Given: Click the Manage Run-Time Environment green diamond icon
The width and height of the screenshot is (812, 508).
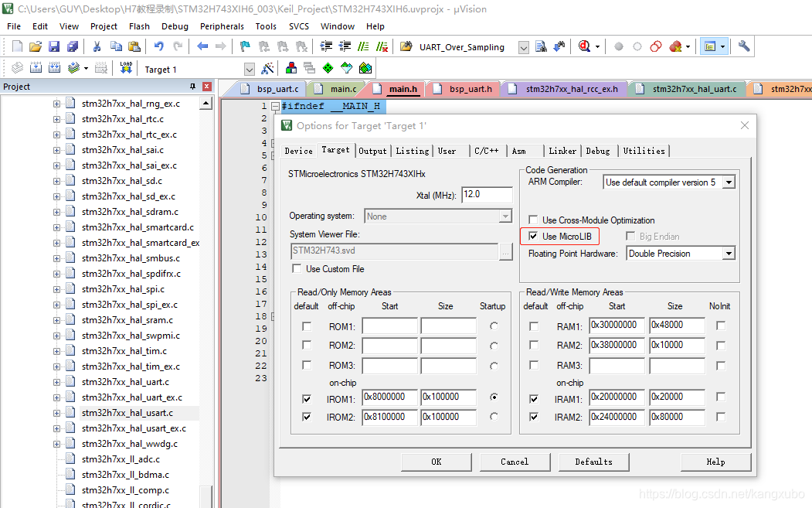Looking at the screenshot, I should tap(328, 68).
